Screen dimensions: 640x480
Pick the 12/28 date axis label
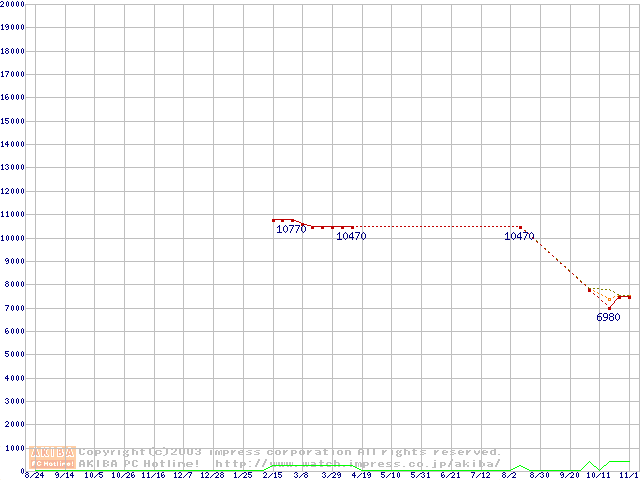pos(212,476)
